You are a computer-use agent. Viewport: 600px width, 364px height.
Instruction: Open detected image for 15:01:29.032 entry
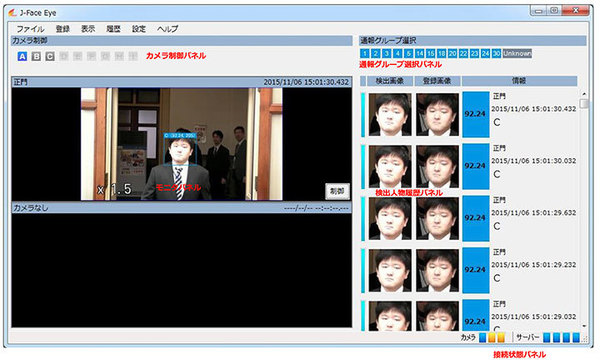pos(390,316)
